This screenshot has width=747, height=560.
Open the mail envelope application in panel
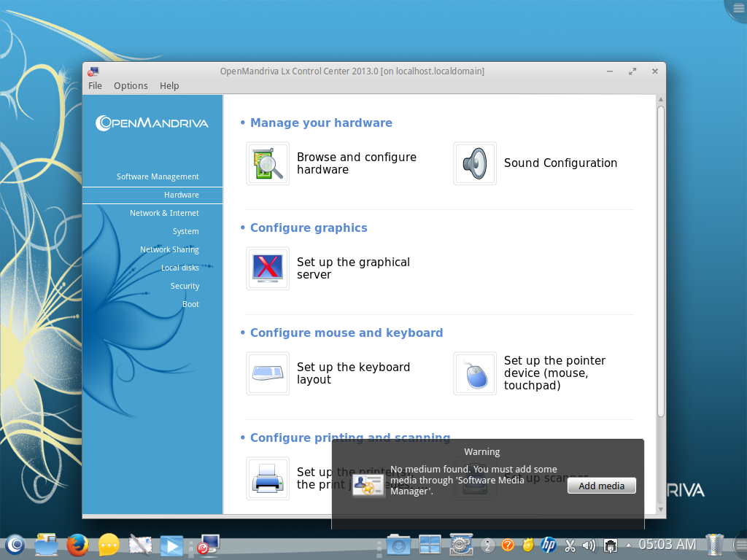click(x=140, y=544)
